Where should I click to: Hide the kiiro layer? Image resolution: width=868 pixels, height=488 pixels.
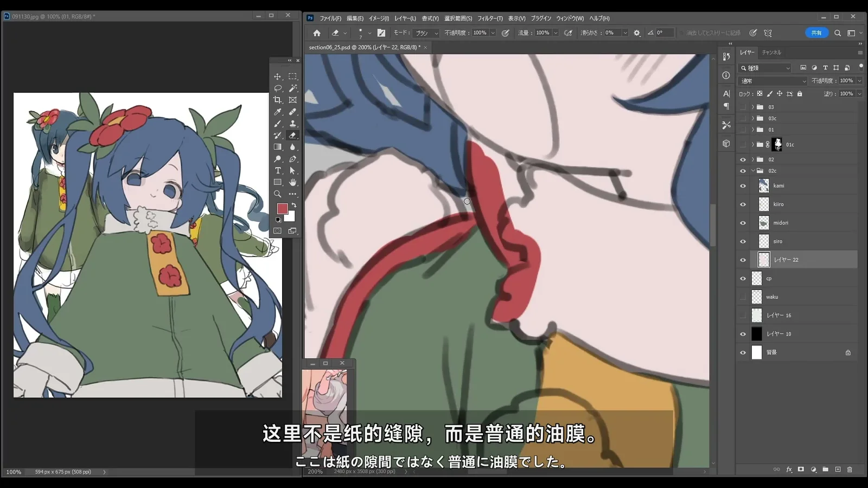pyautogui.click(x=743, y=204)
